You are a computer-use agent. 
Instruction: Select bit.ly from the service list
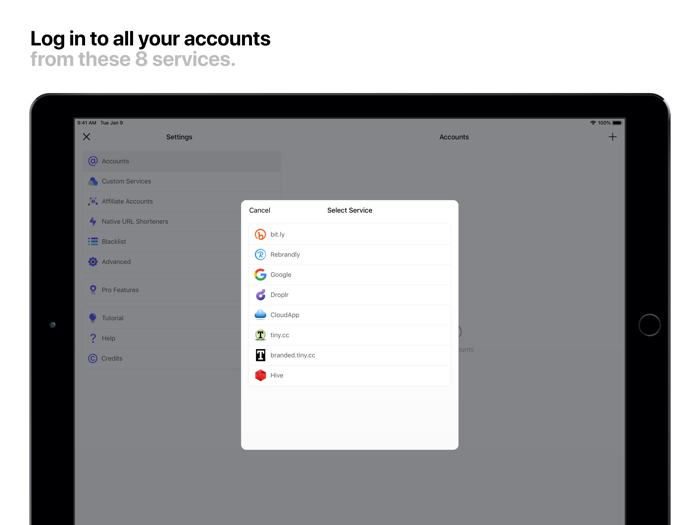click(350, 234)
